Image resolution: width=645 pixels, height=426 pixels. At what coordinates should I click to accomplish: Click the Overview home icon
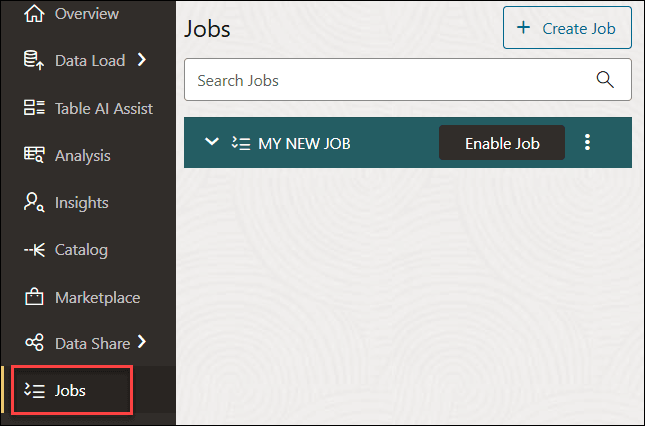34,14
